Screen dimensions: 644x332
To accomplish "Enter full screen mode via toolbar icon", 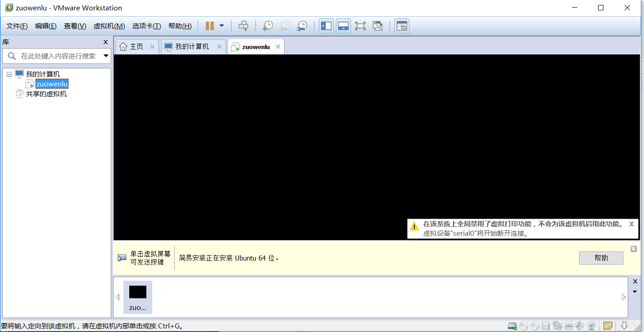I will pos(360,26).
